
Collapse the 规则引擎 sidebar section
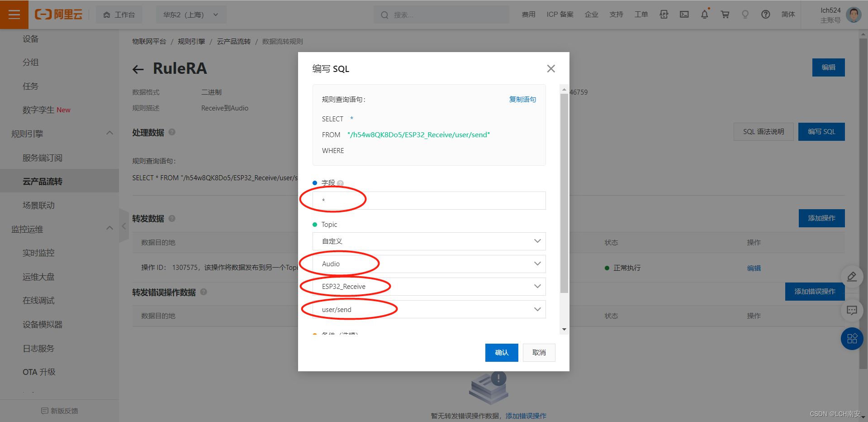pos(109,133)
